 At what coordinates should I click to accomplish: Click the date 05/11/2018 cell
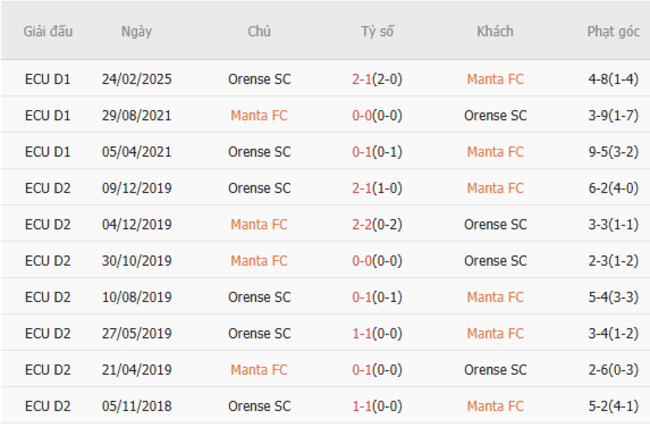pyautogui.click(x=137, y=406)
